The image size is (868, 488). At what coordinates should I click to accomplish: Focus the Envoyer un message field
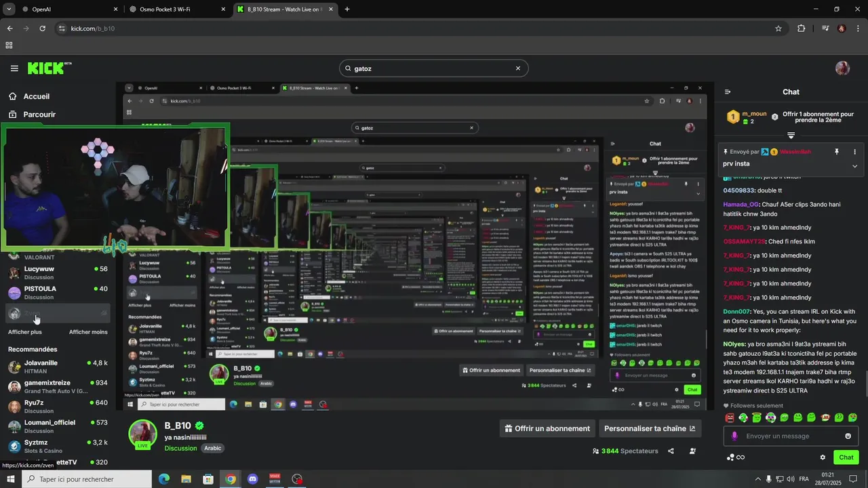pyautogui.click(x=791, y=436)
